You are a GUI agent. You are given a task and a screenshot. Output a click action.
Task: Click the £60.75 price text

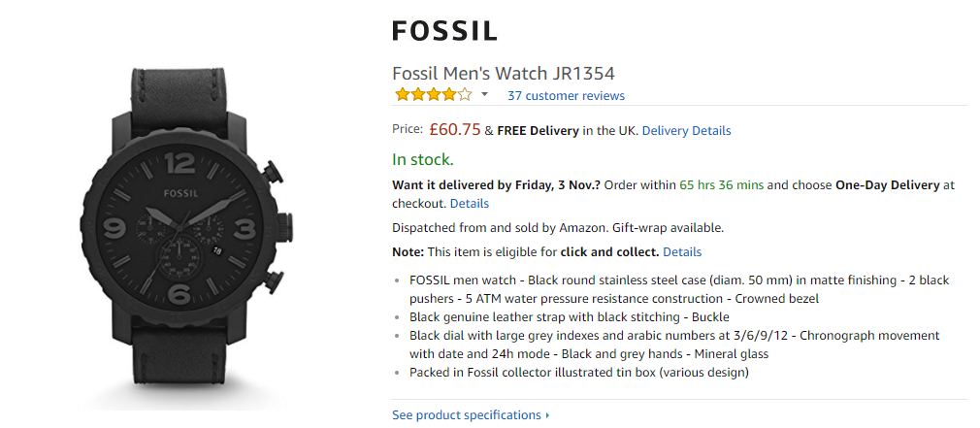pyautogui.click(x=455, y=130)
